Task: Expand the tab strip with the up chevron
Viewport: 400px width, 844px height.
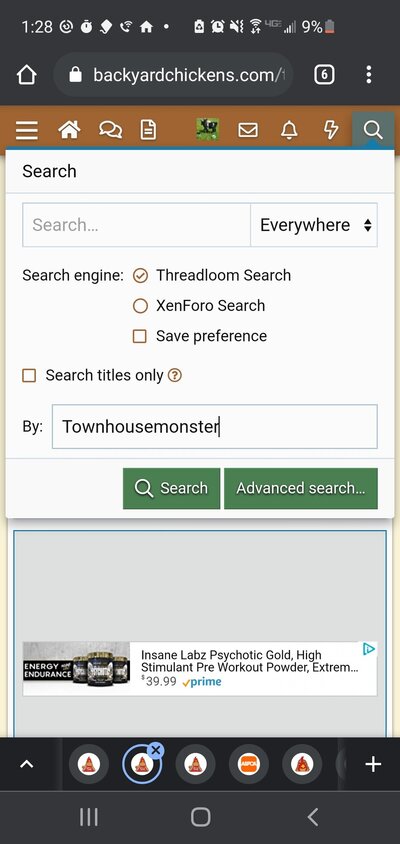Action: (26, 764)
